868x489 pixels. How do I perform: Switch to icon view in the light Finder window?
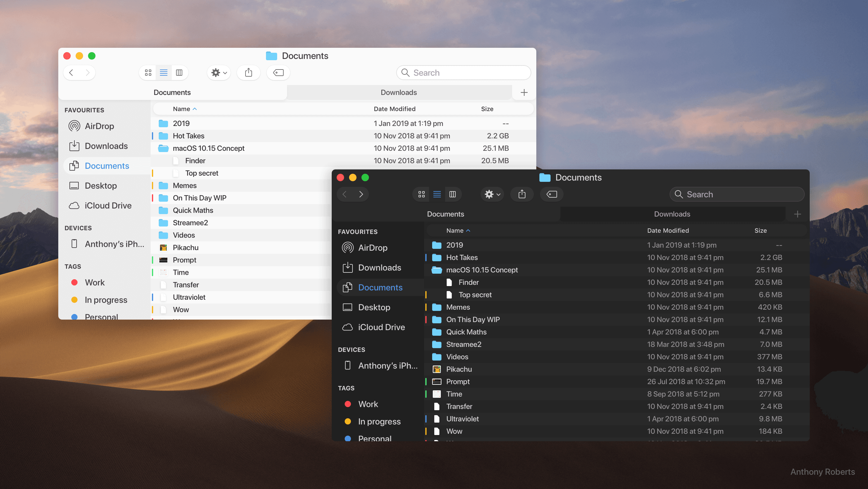coord(148,73)
